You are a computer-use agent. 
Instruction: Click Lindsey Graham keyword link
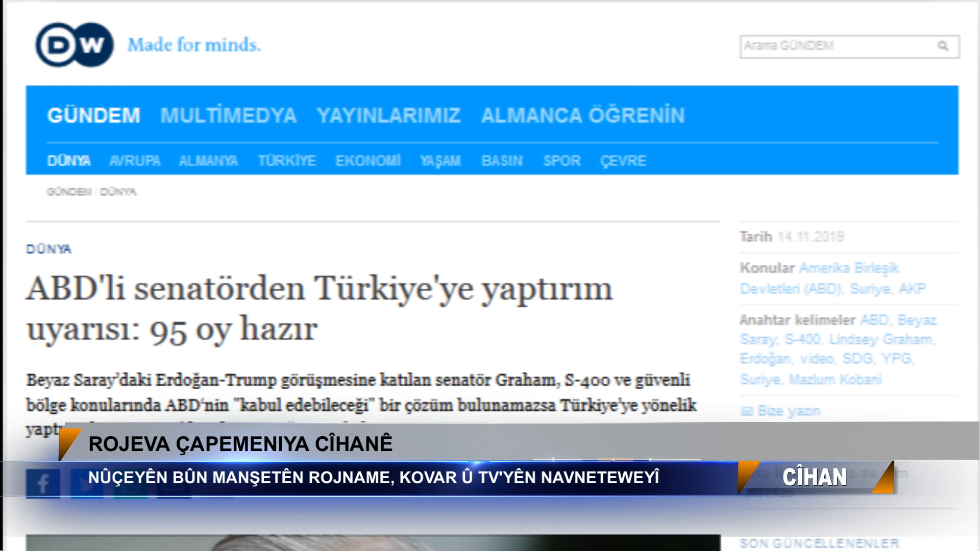click(x=881, y=339)
